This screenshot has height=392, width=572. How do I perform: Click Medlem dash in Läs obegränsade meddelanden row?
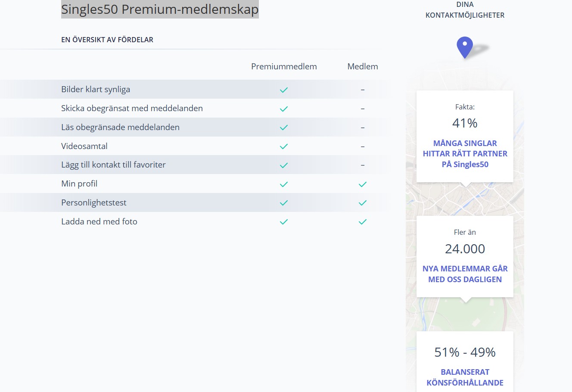coord(363,128)
